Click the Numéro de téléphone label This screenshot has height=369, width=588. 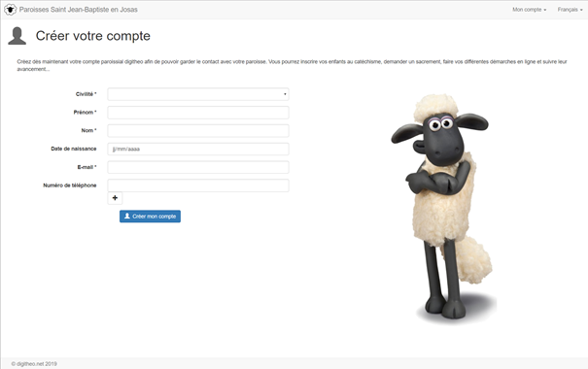[70, 185]
